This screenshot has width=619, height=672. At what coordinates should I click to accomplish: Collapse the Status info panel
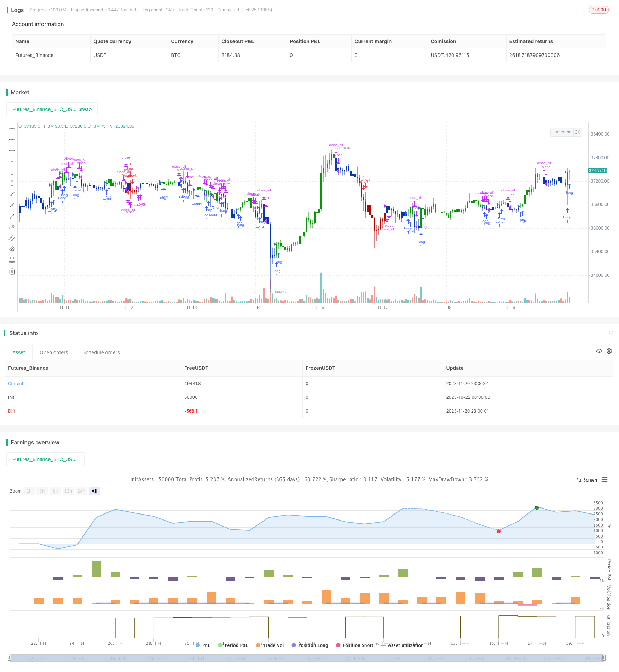click(x=611, y=333)
